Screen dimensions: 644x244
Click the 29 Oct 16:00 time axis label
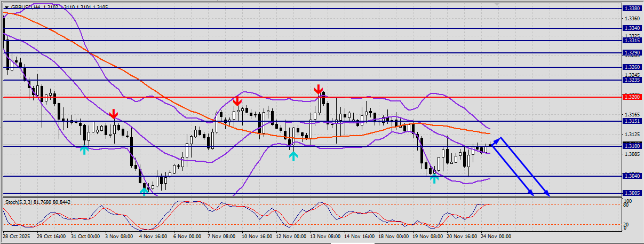click(52, 235)
